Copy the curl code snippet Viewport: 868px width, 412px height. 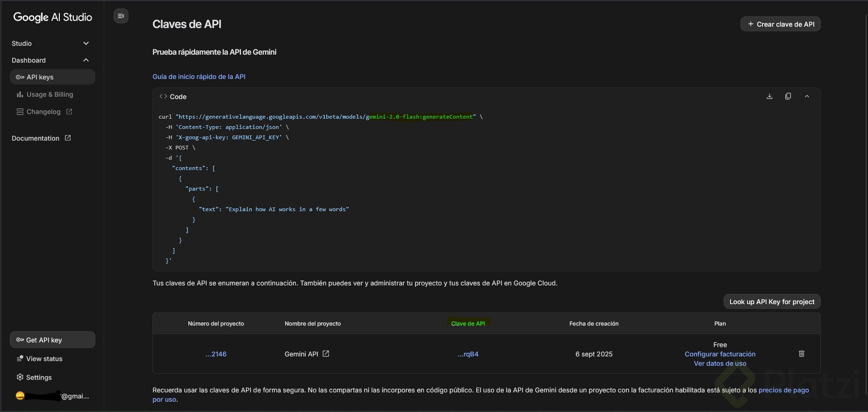788,96
